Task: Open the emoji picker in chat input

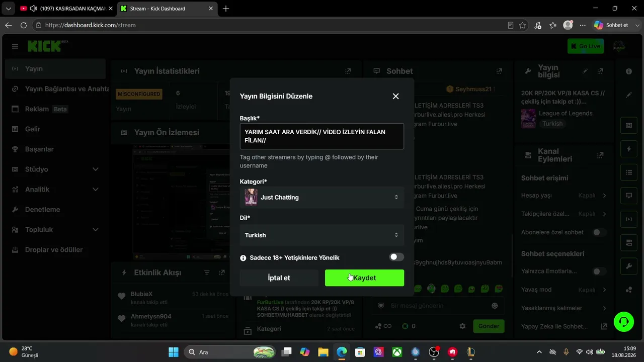Action: 495,306
